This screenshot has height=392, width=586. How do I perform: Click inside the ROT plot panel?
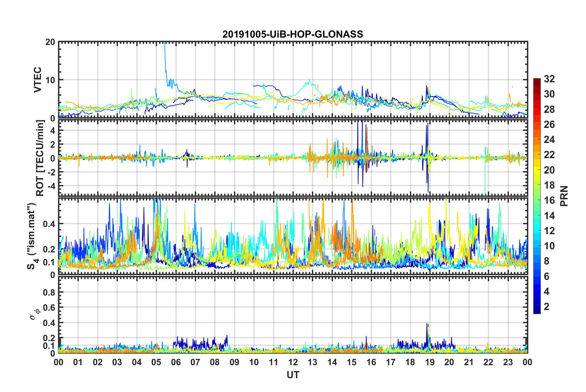(293, 158)
